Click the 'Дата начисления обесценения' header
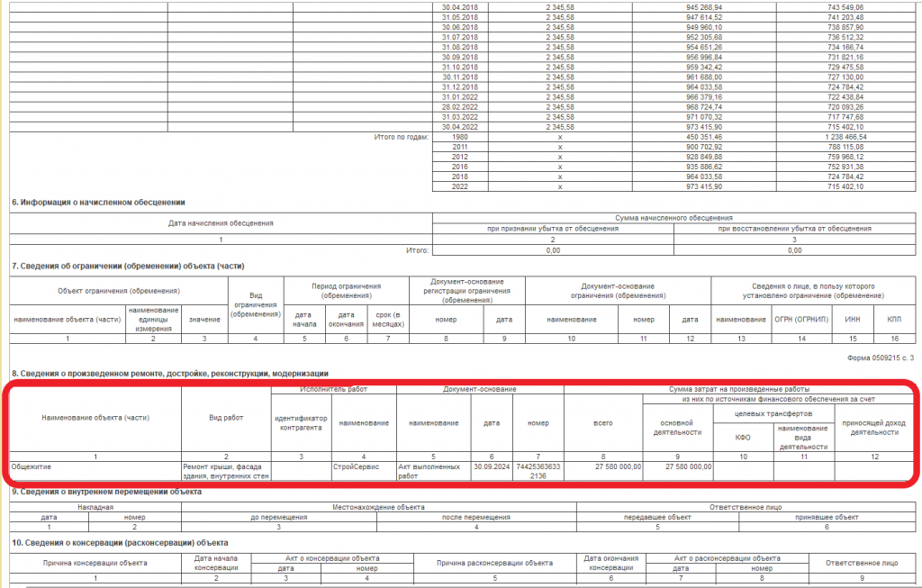The height and width of the screenshot is (588, 922). coord(221,223)
